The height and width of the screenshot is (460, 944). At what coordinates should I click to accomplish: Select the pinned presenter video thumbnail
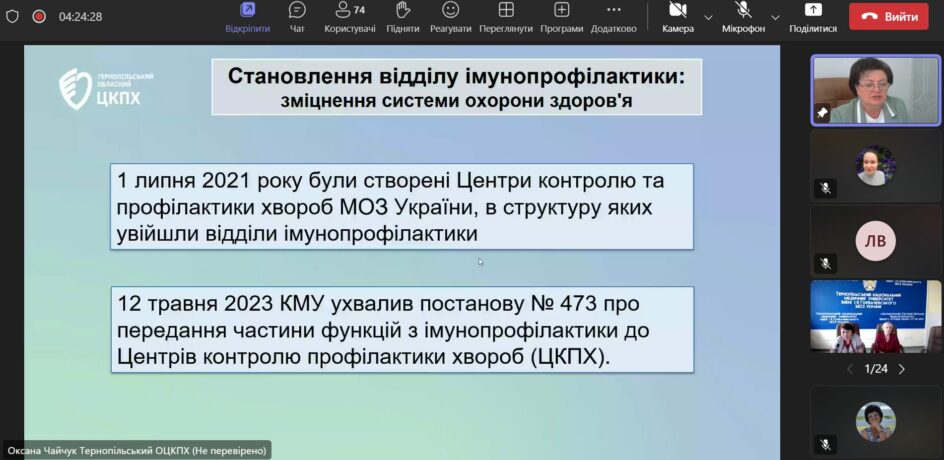point(875,89)
